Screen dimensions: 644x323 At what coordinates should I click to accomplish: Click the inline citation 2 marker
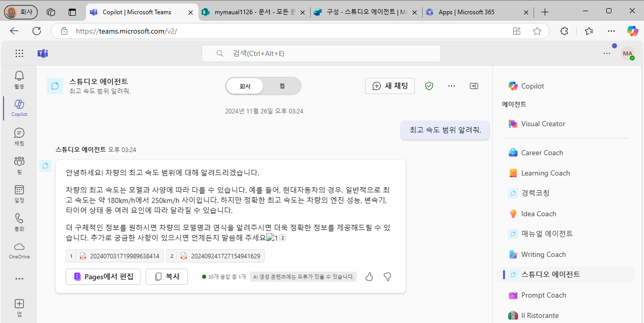tap(283, 238)
